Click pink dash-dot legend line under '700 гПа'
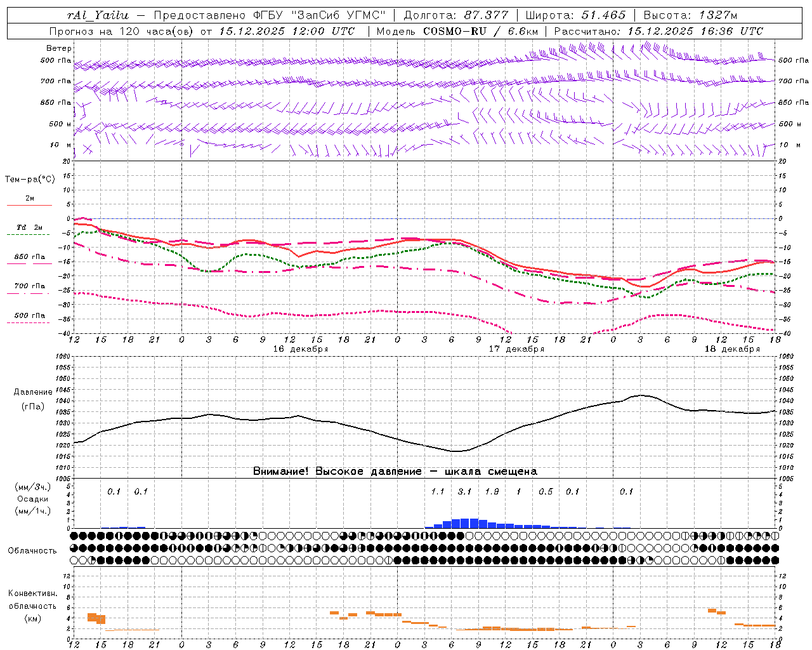The image size is (812, 650). pos(29,293)
